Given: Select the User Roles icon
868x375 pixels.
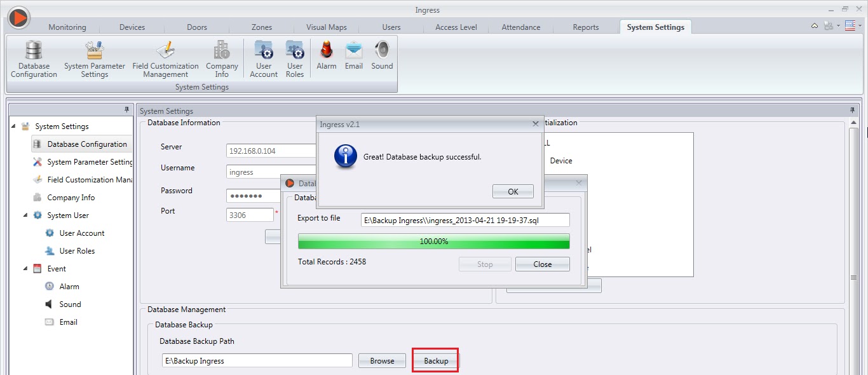Looking at the screenshot, I should click(x=294, y=58).
